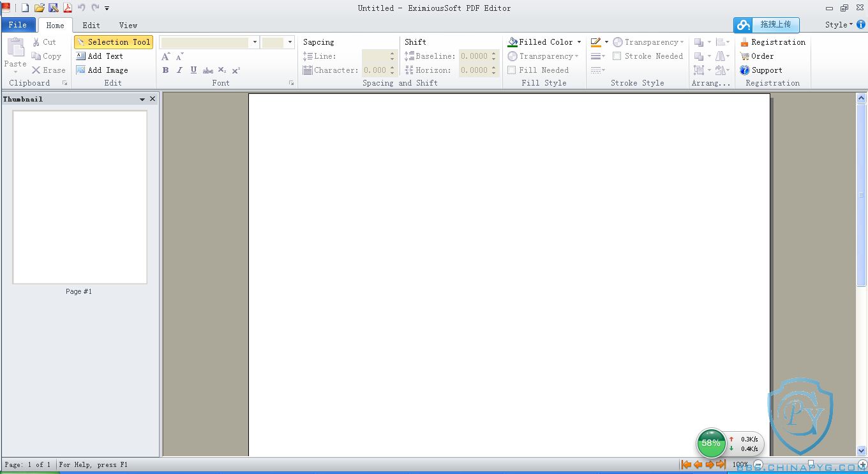868x474 pixels.
Task: Redo the last action
Action: [95, 8]
